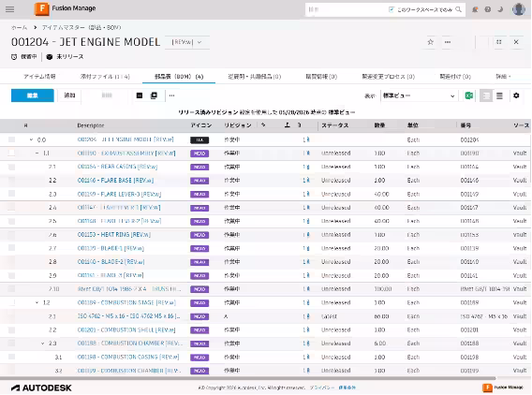Switch to compact row density view

click(499, 96)
